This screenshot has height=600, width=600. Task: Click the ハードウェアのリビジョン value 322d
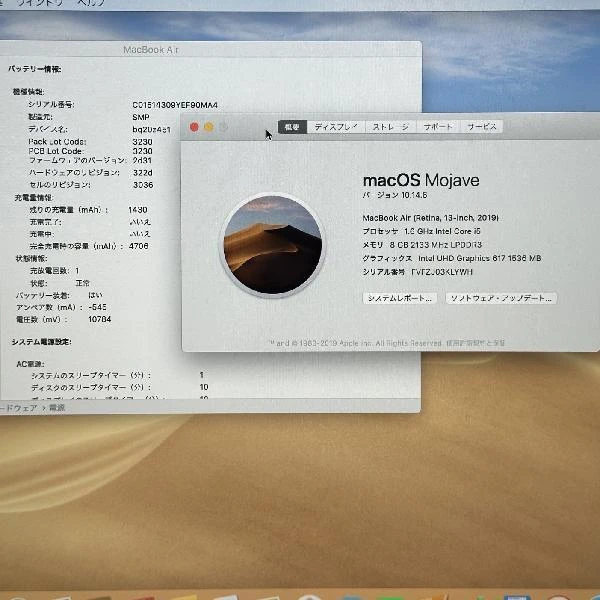[143, 173]
